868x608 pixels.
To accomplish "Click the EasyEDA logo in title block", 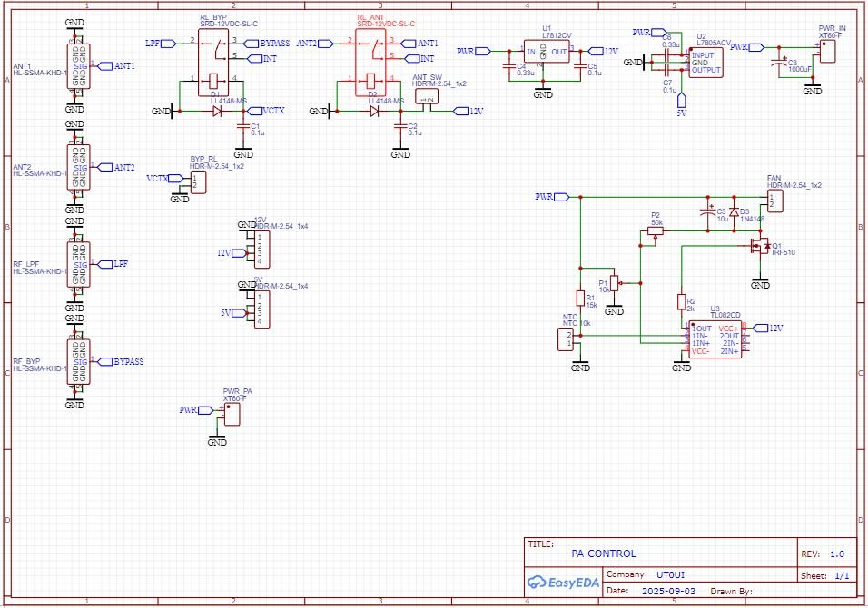I will click(x=564, y=582).
